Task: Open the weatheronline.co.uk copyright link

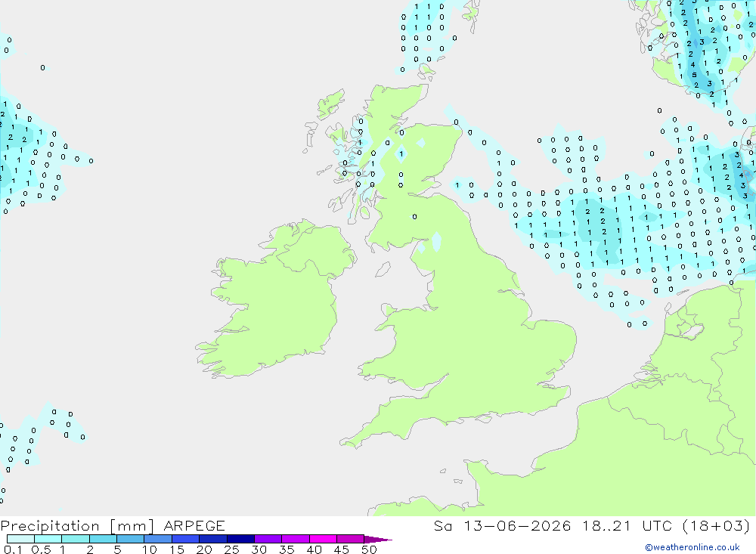Action: [692, 547]
